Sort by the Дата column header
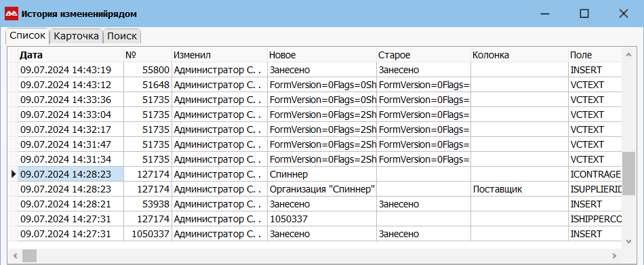The image size is (644, 265). (71, 55)
